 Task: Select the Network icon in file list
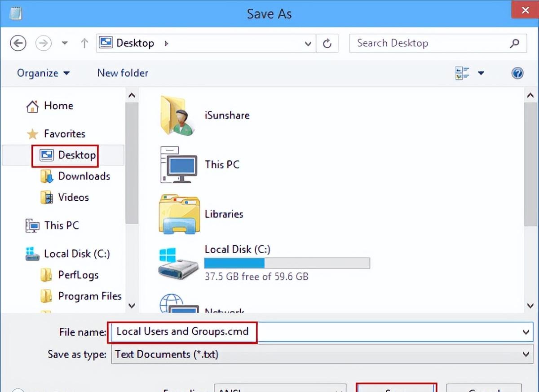[x=179, y=304]
